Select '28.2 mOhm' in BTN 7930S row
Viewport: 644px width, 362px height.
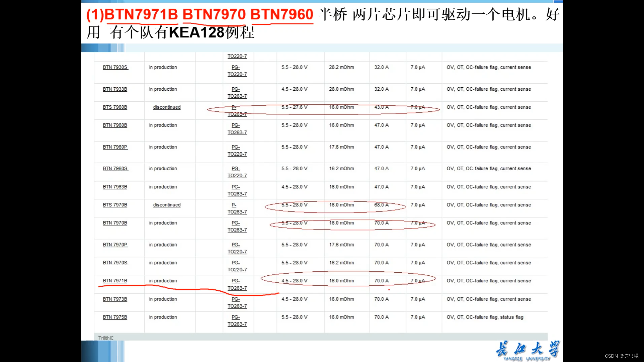(341, 67)
